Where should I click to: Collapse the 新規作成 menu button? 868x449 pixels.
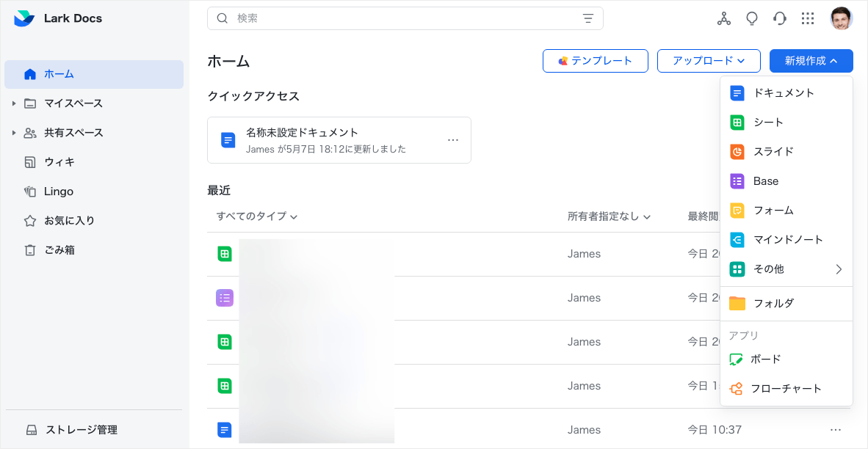(x=811, y=61)
